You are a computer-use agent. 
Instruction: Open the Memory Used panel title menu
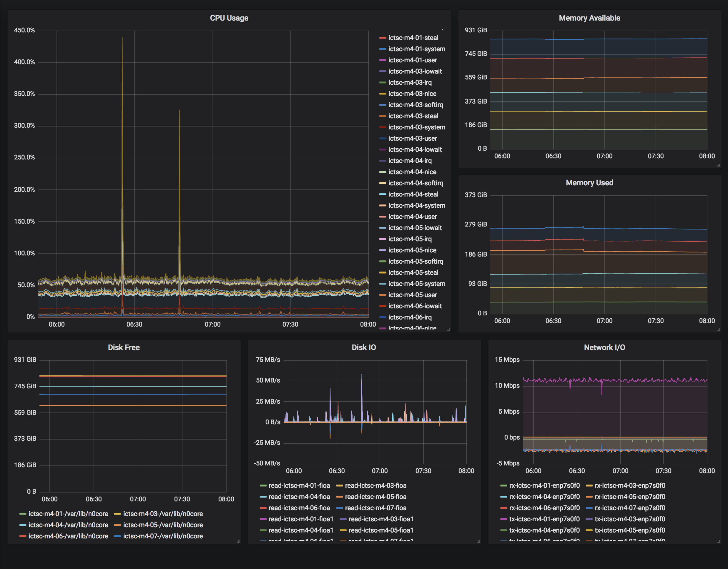point(589,183)
